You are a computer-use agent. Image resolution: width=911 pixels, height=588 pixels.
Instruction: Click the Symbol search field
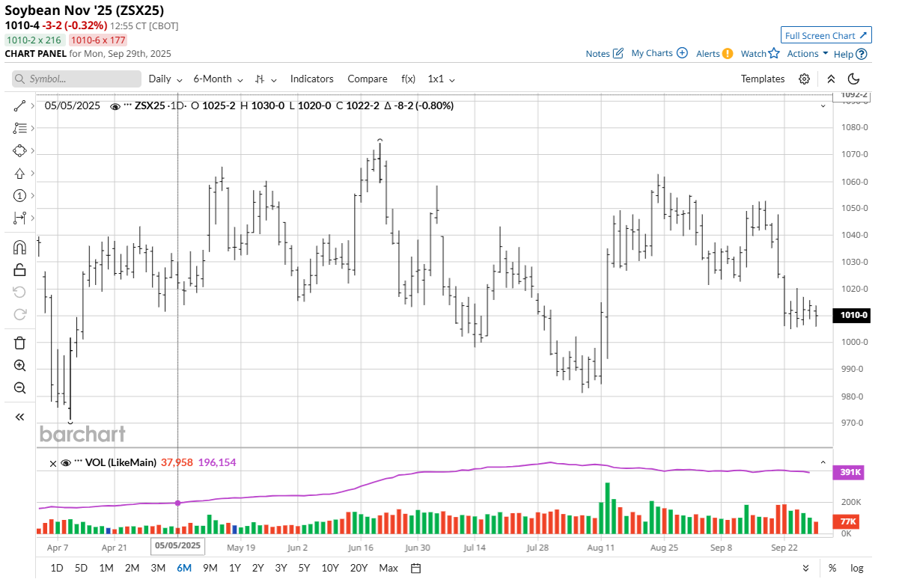click(76, 79)
